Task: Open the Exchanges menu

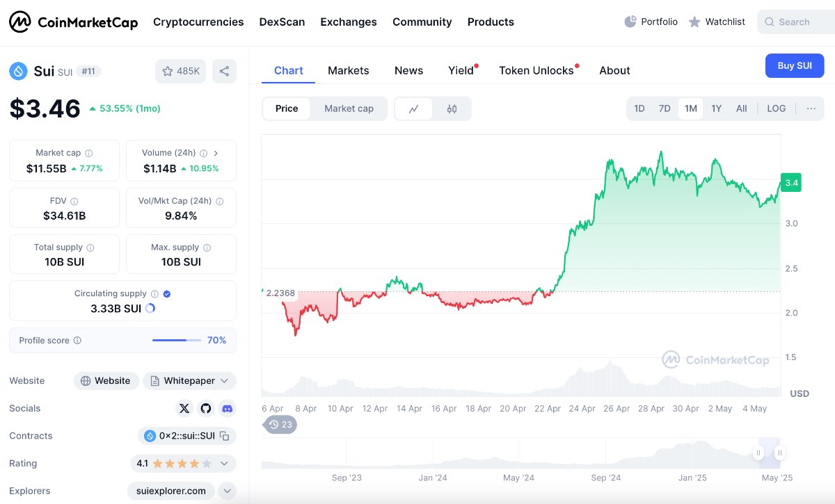Action: [349, 22]
